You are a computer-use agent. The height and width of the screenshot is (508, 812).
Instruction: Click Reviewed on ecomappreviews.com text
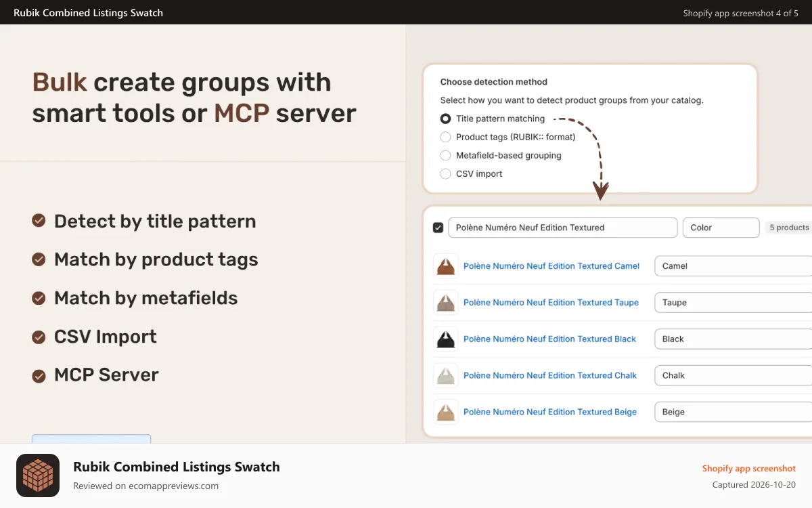(145, 486)
